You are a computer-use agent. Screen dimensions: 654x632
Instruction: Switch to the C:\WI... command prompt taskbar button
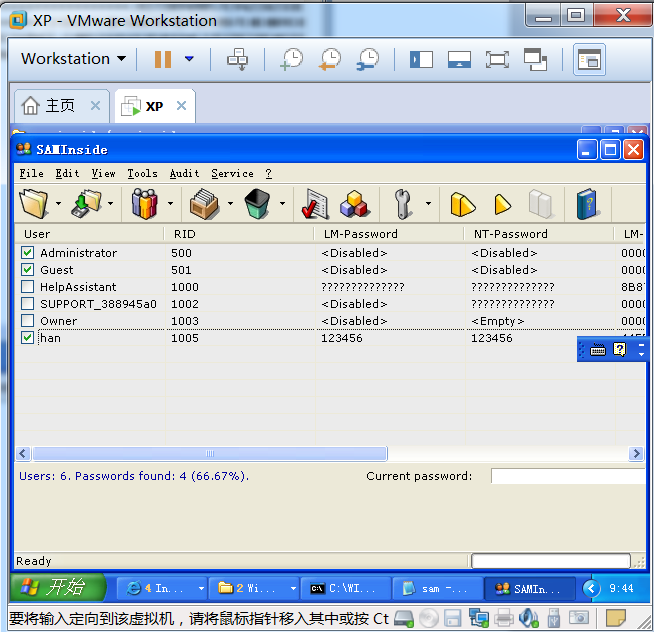point(346,589)
